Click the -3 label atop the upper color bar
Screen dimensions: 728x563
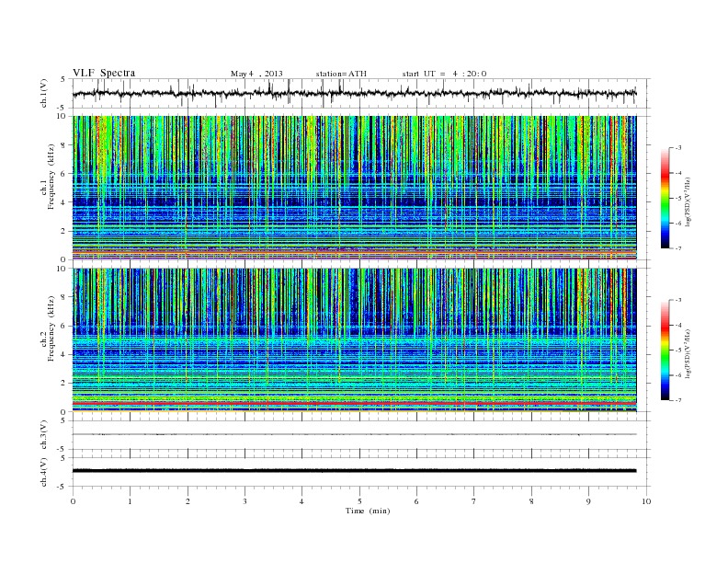(678, 148)
